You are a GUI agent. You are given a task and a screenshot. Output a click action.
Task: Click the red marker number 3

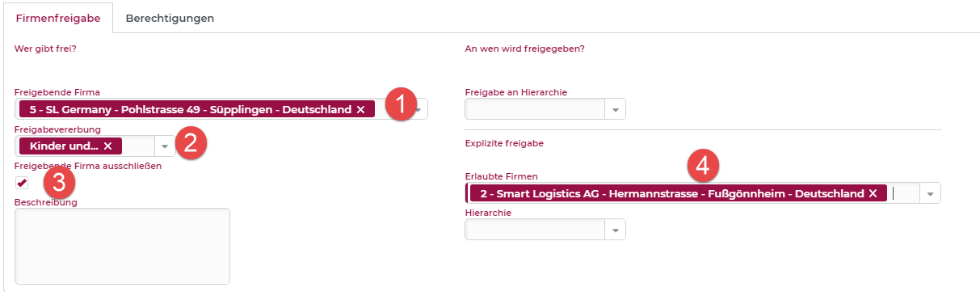59,183
